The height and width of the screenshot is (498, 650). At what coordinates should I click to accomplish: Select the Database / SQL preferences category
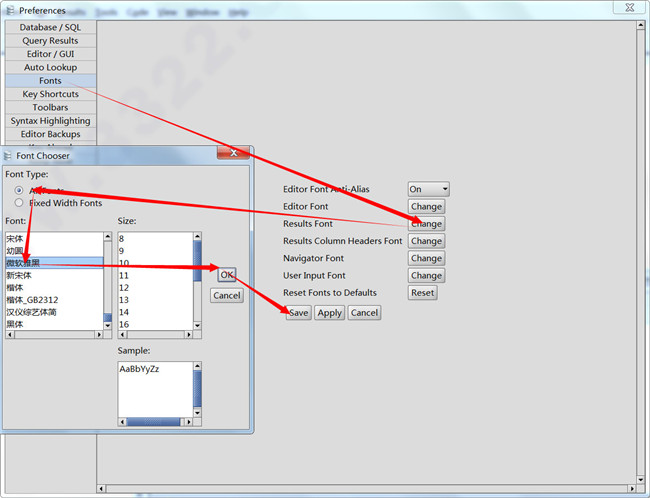coord(50,27)
